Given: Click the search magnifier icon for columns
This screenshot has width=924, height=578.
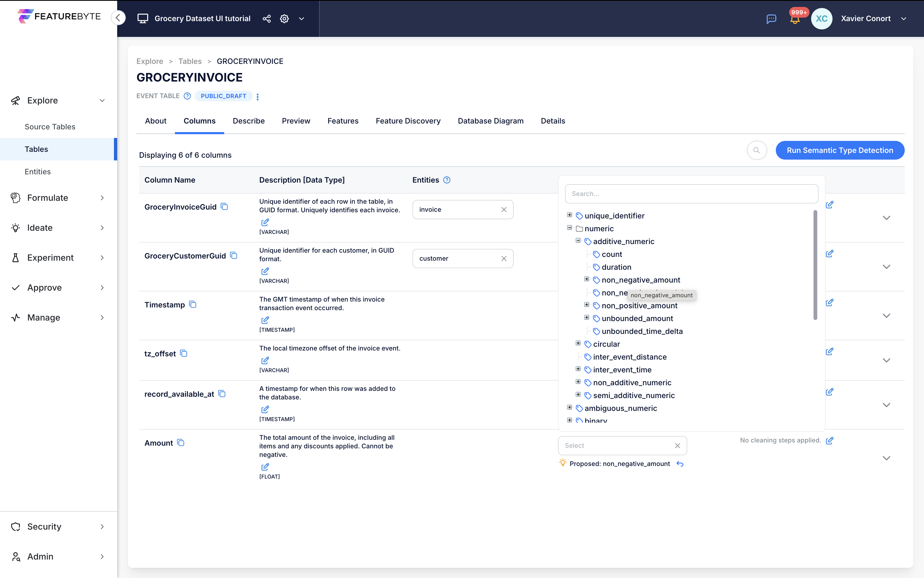Looking at the screenshot, I should coord(757,150).
